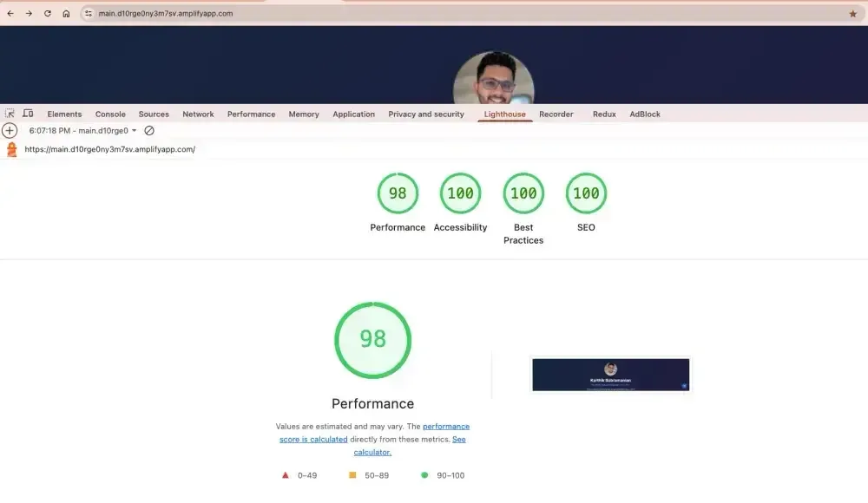The height and width of the screenshot is (503, 868).
Task: Click the audited URL https://main.d10rge0ny3m7sv.amplifyapp.com/
Action: pyautogui.click(x=109, y=149)
